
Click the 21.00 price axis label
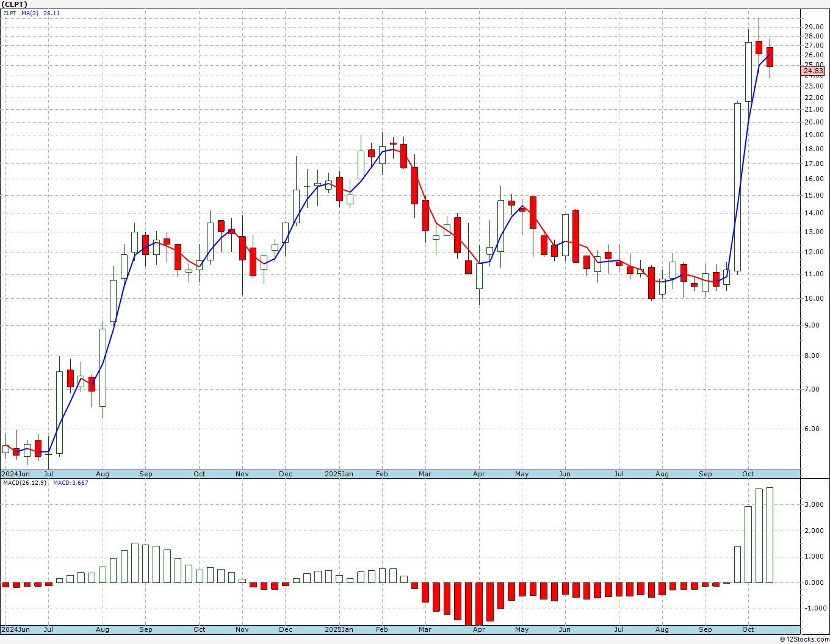(814, 110)
